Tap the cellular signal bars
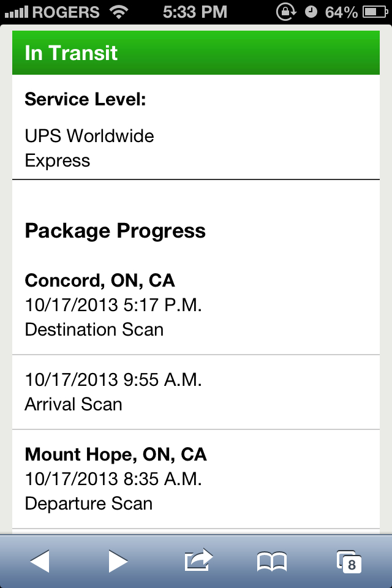 coord(17,12)
